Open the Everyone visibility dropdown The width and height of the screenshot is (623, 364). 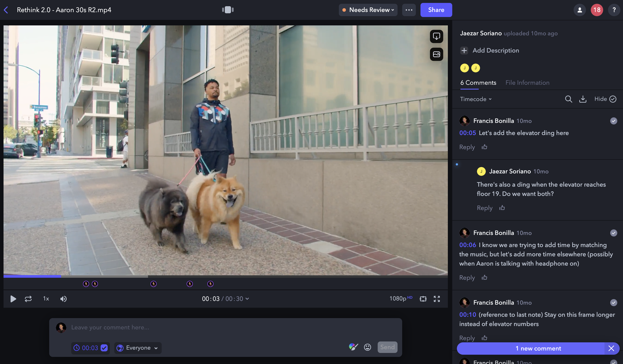click(138, 348)
